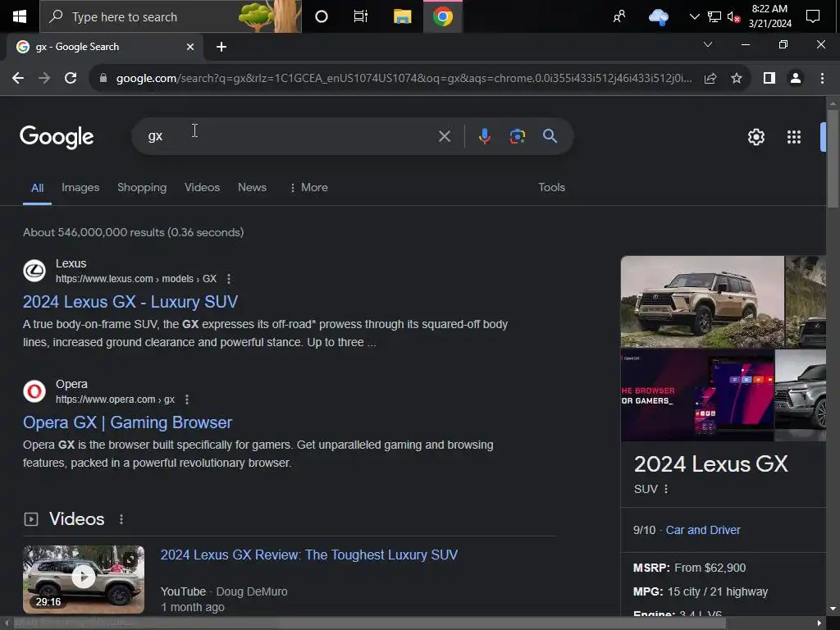Open the clock and date flyout
Viewport: 840px width, 630px height.
[x=769, y=16]
